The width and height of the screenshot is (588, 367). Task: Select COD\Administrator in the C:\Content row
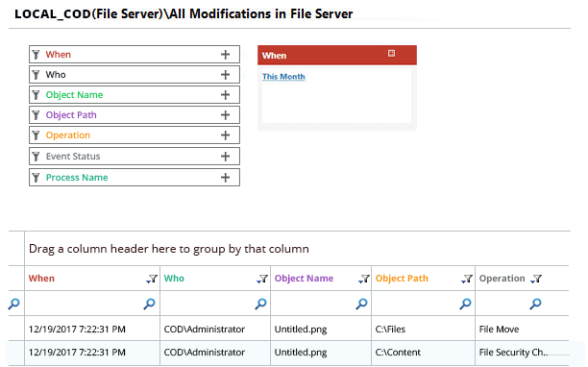pyautogui.click(x=215, y=353)
